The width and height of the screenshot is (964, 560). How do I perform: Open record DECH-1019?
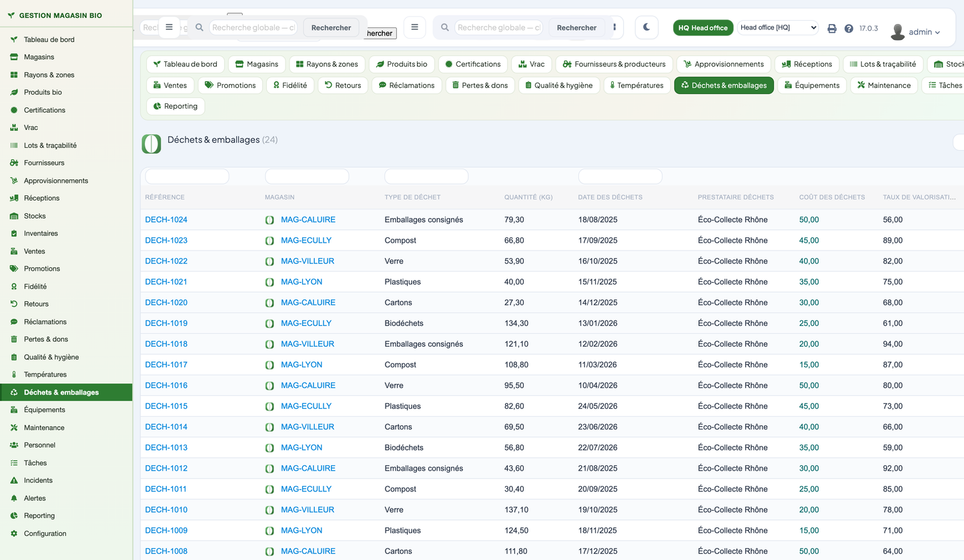coord(166,323)
